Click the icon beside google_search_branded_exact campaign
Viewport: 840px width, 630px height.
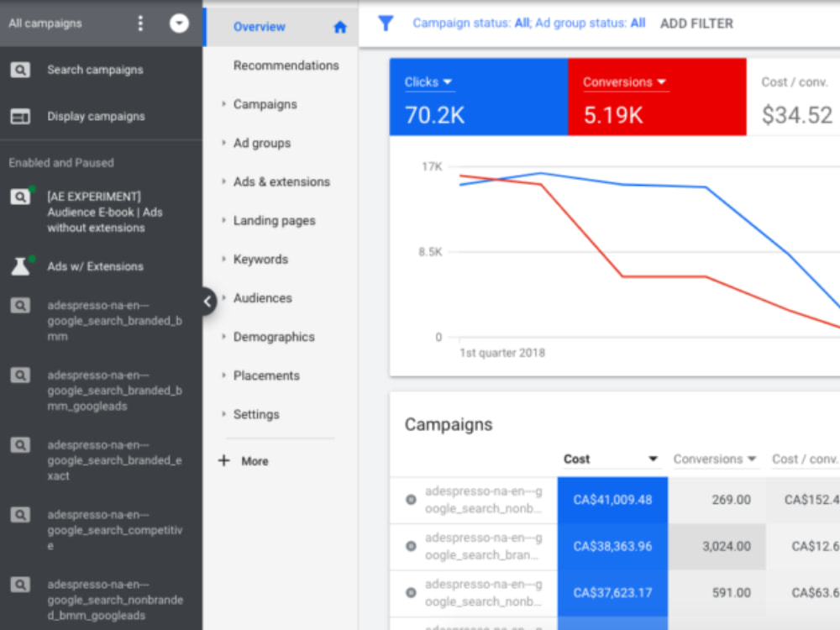20,444
